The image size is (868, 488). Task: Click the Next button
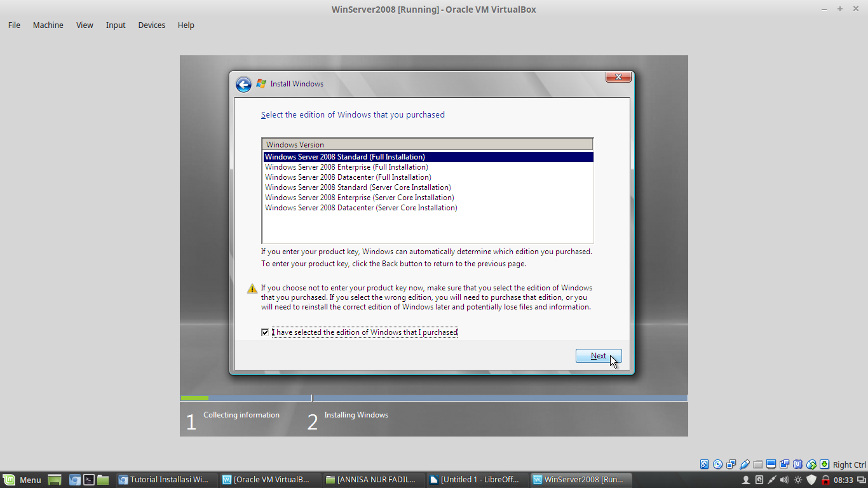(599, 356)
